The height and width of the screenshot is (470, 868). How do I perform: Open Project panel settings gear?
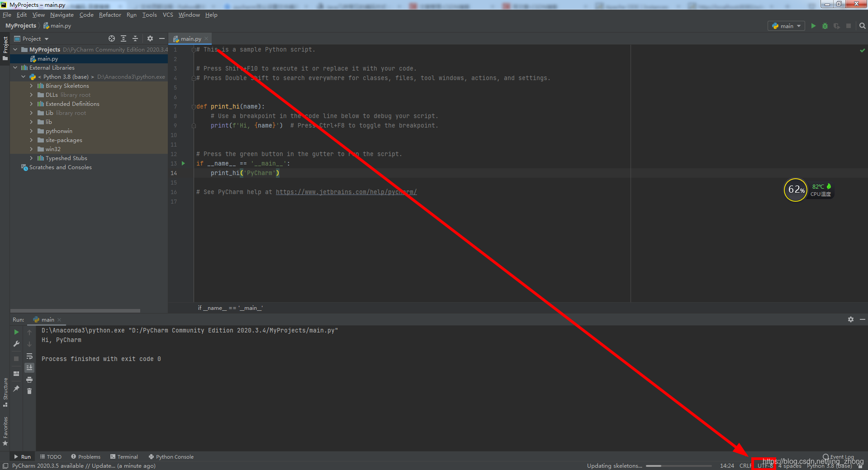point(150,39)
